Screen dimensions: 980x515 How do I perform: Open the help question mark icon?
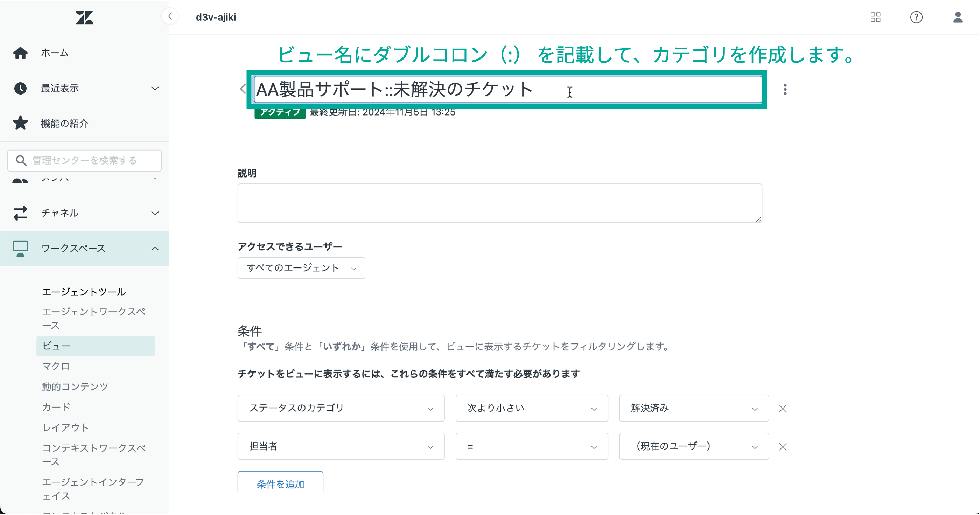[x=916, y=17]
